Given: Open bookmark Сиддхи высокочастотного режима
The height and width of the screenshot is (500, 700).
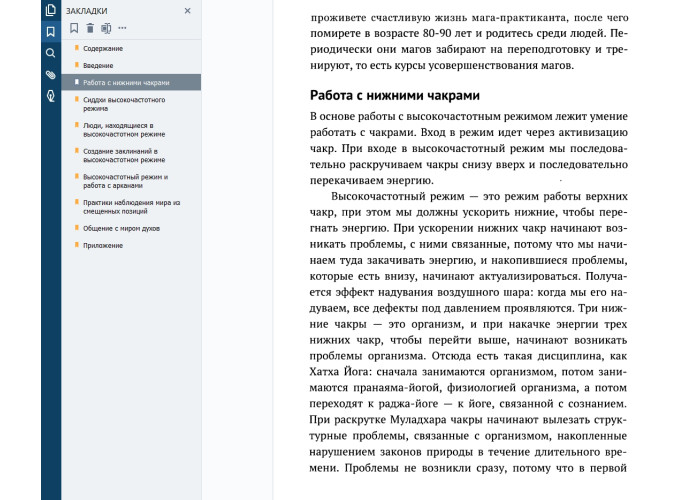Looking at the screenshot, I should [123, 104].
